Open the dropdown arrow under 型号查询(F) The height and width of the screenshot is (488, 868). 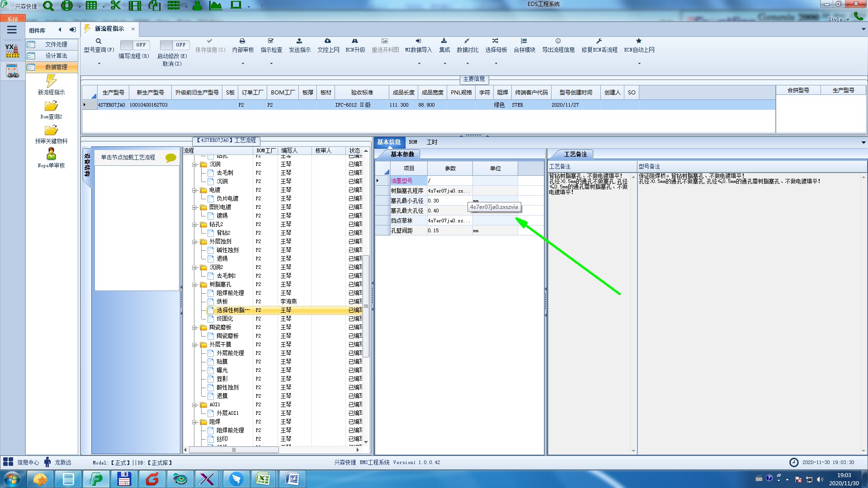(99, 63)
